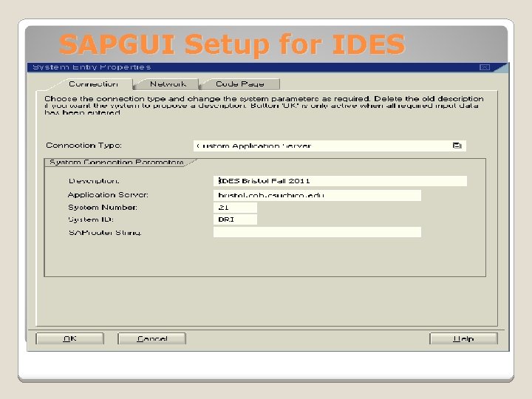The image size is (532, 399).
Task: Click the System Number field
Action: point(235,208)
